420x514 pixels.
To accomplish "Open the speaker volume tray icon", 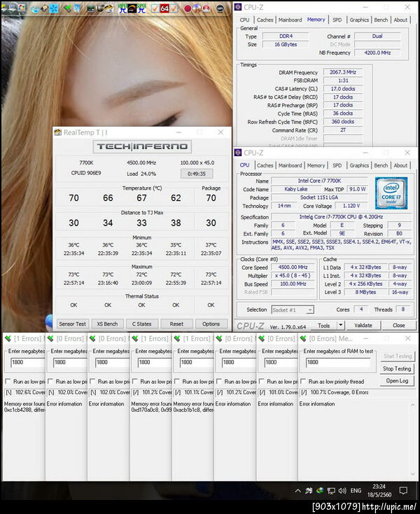I will pyautogui.click(x=342, y=491).
